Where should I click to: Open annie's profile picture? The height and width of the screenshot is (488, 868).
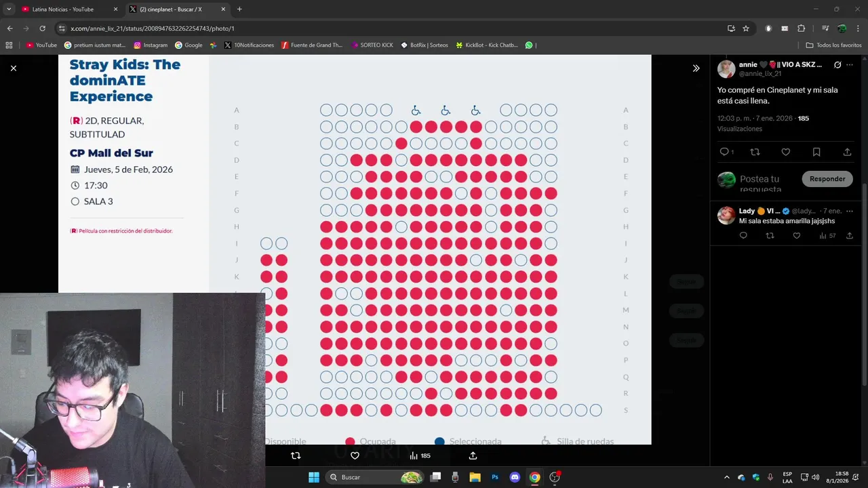tap(726, 69)
